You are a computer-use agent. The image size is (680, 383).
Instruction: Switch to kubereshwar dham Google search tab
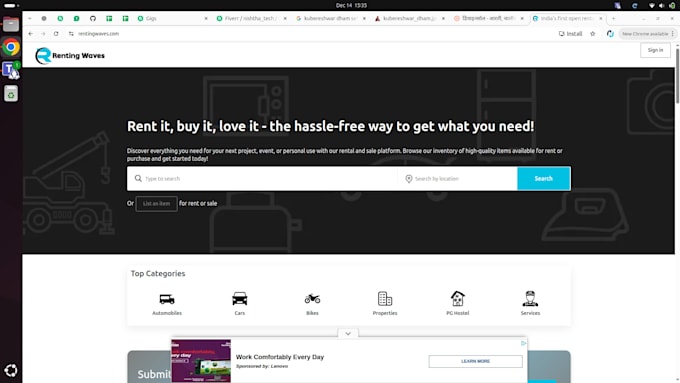point(330,18)
